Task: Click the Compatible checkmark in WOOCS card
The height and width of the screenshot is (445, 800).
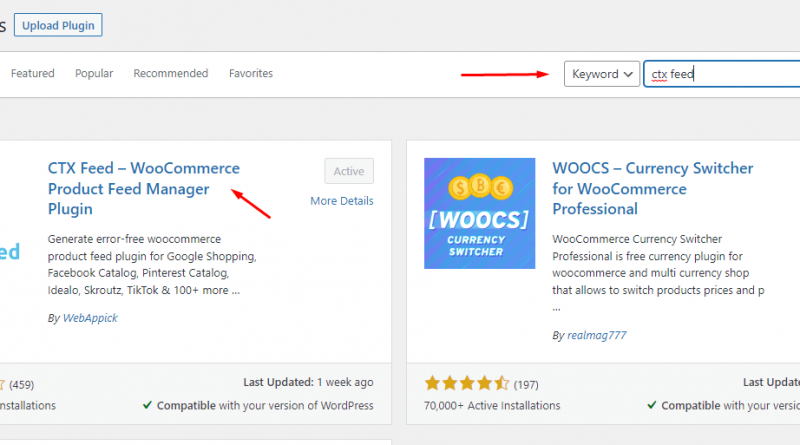Action: pos(651,406)
